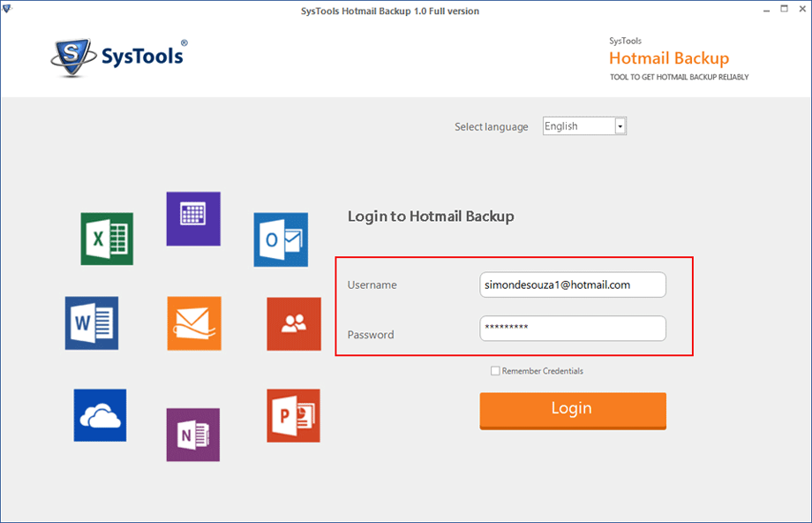
Task: Click the app icon in title bar
Action: coord(7,9)
